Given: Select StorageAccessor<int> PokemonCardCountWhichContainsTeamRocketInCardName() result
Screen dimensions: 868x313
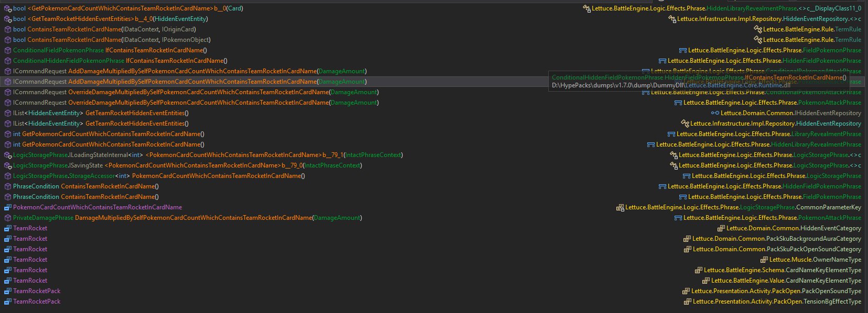Looking at the screenshot, I should (x=159, y=176).
